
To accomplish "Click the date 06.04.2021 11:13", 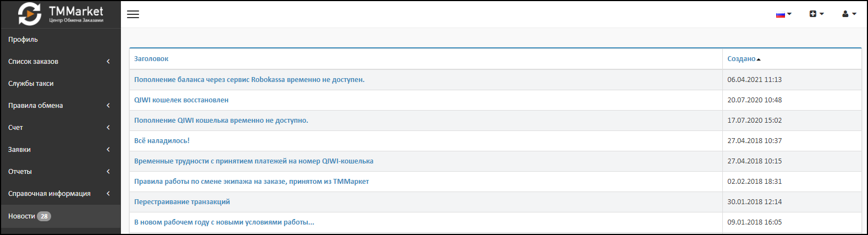I will [754, 80].
